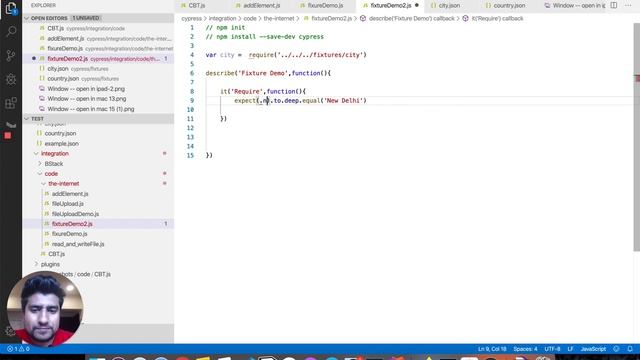Click the split editor icon
Image resolution: width=640 pixels, height=360 pixels.
point(613,5)
